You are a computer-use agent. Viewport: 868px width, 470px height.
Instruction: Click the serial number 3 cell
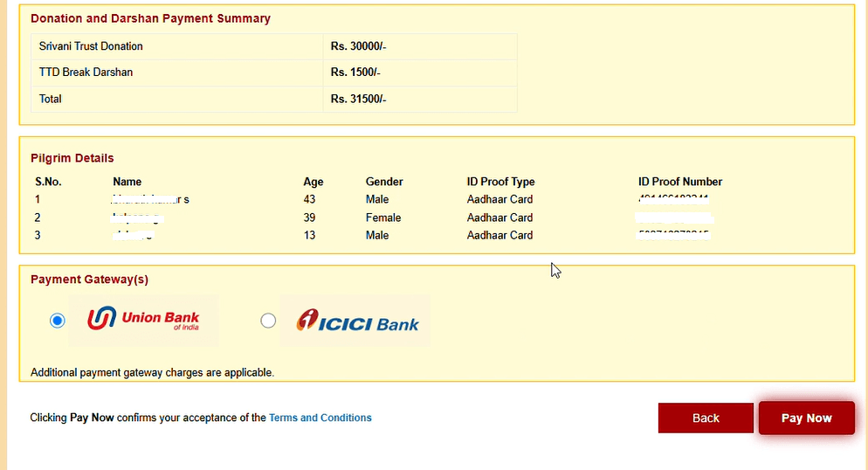tap(37, 235)
